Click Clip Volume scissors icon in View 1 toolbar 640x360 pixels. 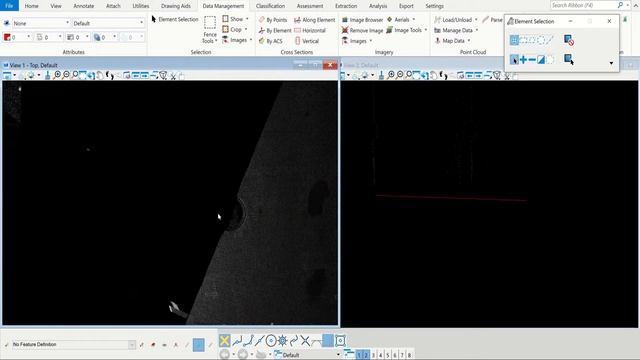[173, 75]
